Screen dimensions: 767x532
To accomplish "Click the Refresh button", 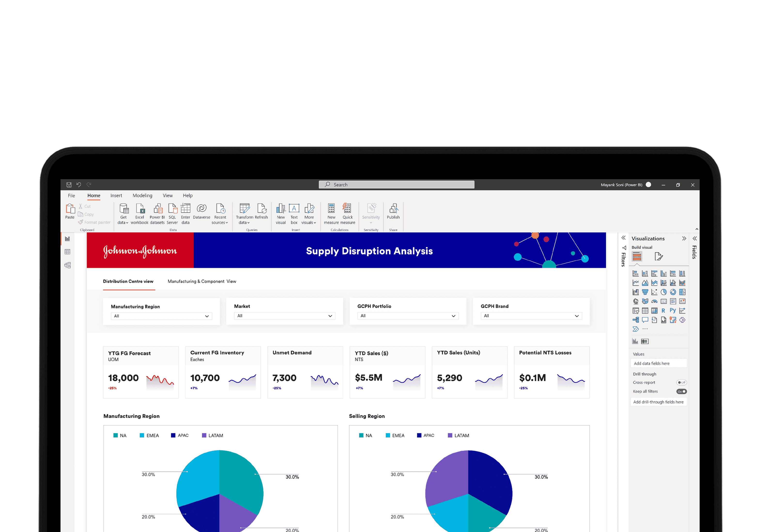I will pyautogui.click(x=261, y=211).
